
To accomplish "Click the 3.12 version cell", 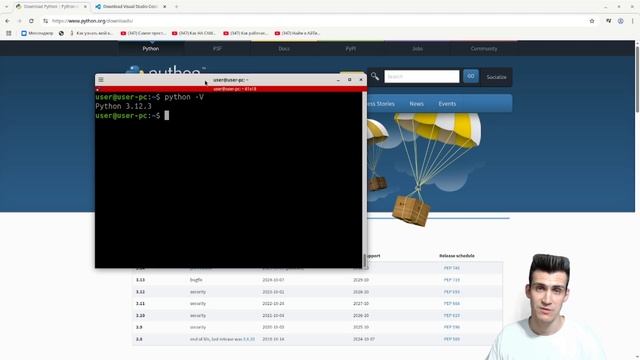I will (140, 292).
